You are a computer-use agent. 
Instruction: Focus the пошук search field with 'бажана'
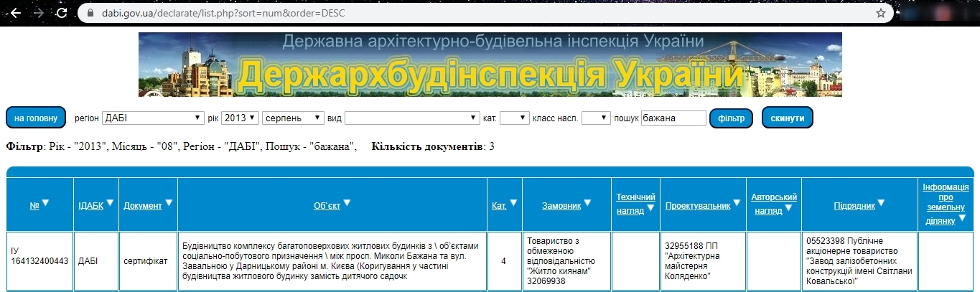[x=673, y=118]
